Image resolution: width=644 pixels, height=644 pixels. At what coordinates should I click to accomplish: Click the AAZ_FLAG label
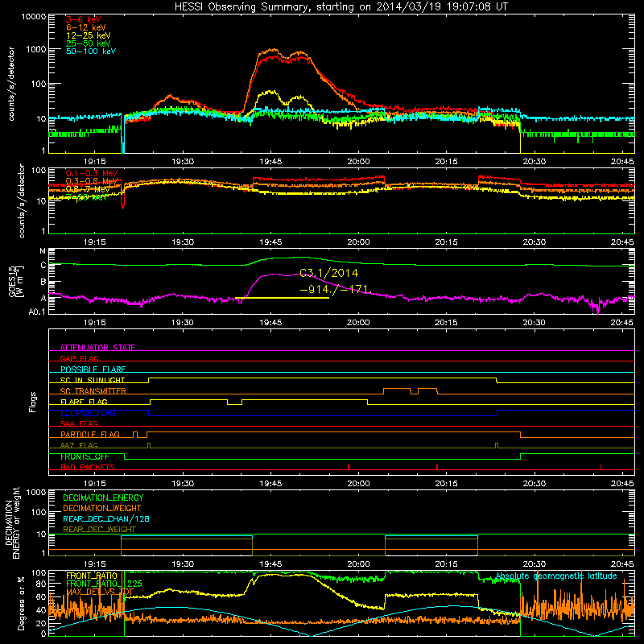pos(79,445)
